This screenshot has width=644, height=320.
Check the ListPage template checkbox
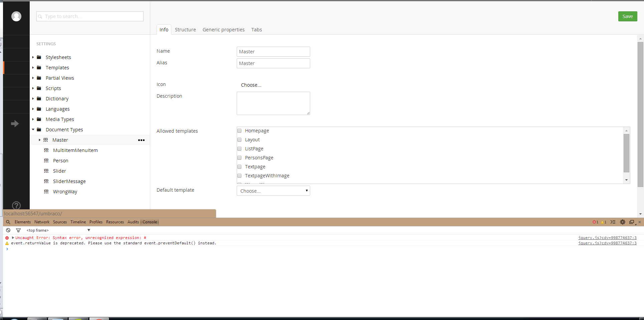[239, 149]
